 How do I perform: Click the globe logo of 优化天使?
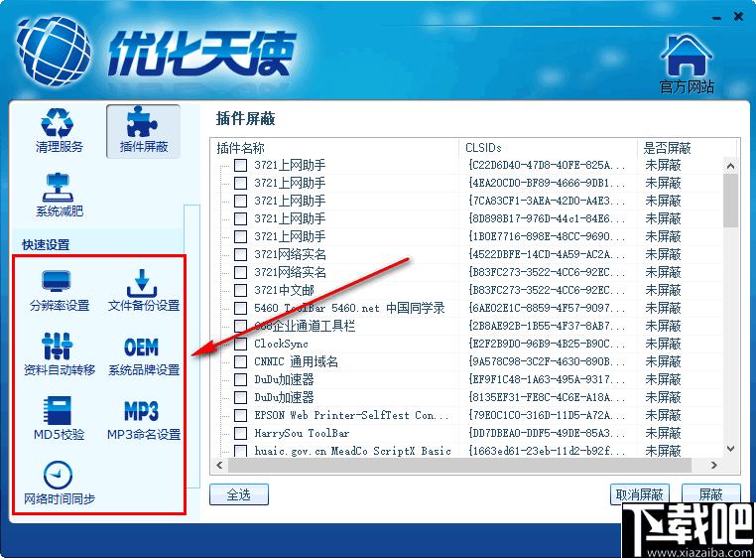coord(53,51)
